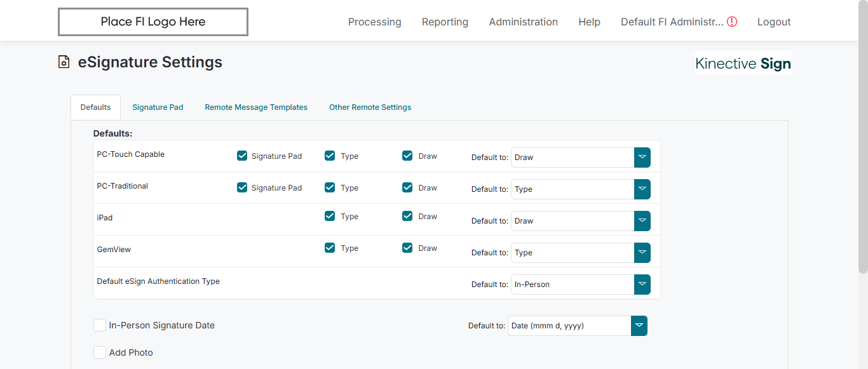Click the Logout link

tap(773, 22)
